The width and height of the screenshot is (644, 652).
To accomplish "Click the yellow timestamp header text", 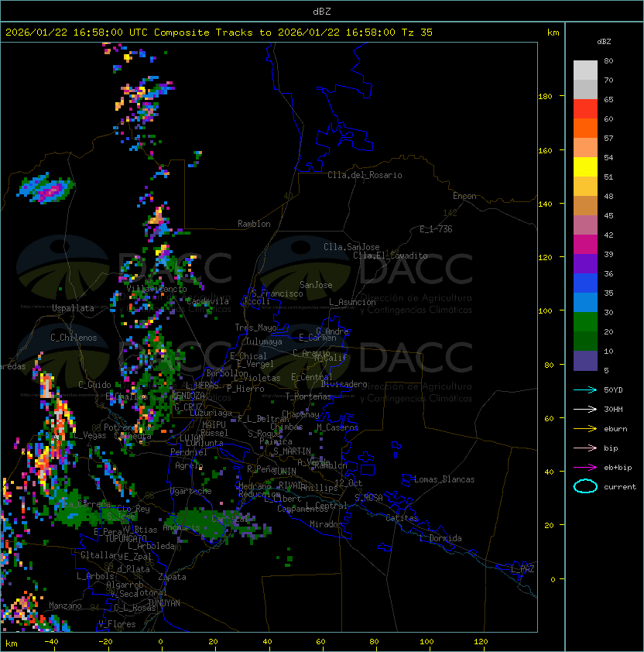I will pos(219,33).
